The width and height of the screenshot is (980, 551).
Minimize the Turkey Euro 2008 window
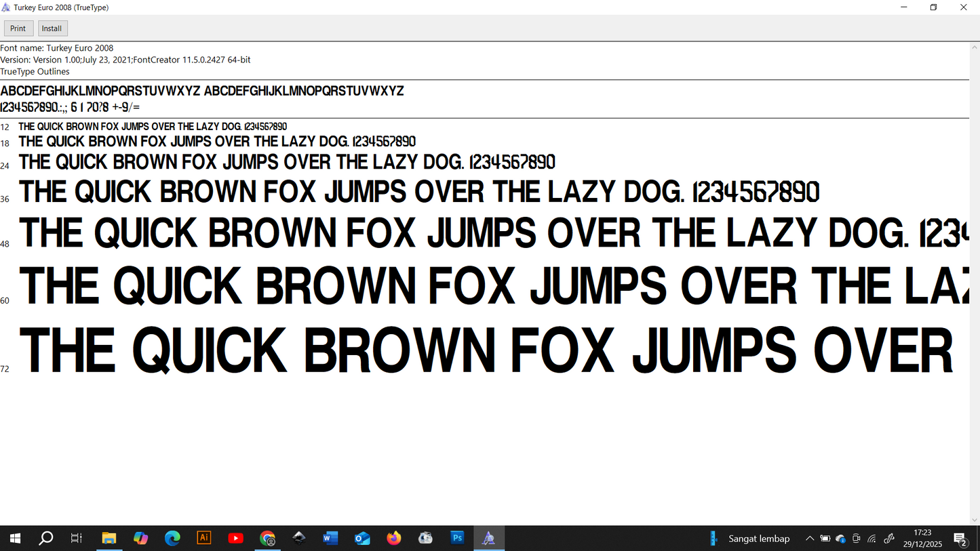coord(904,7)
